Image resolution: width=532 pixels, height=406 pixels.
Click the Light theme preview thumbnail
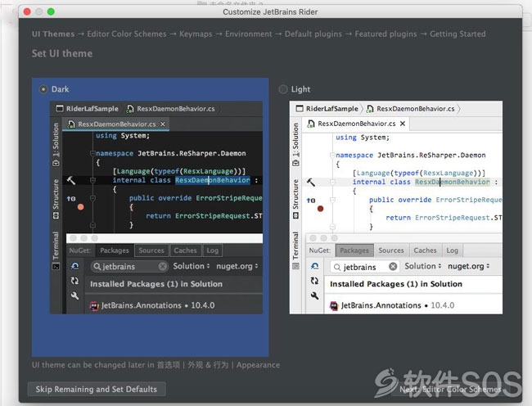click(396, 207)
